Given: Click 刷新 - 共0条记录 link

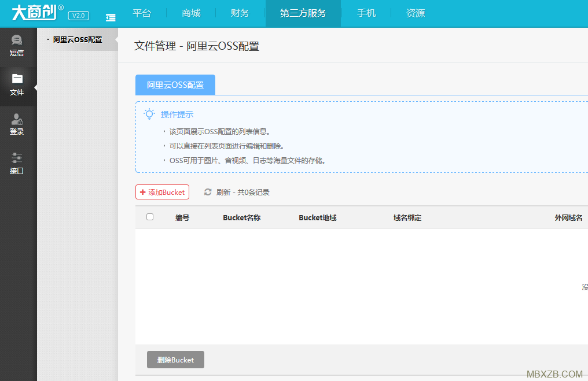Looking at the screenshot, I should tap(242, 192).
